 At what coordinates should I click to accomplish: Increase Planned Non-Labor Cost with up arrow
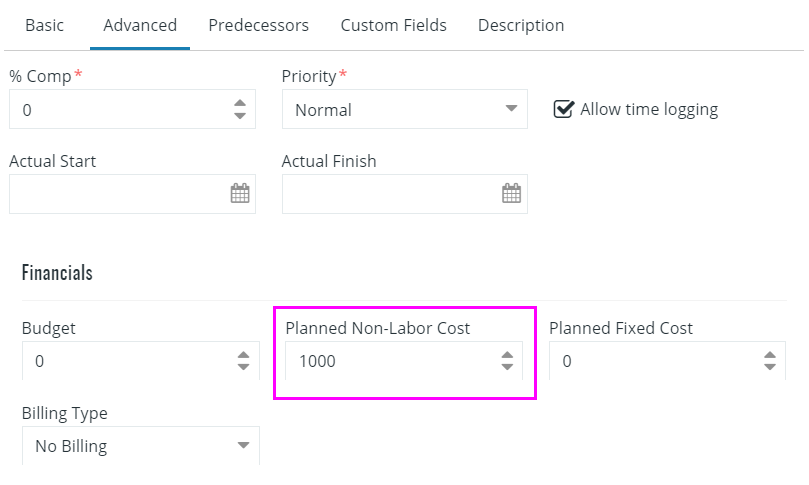pos(507,355)
